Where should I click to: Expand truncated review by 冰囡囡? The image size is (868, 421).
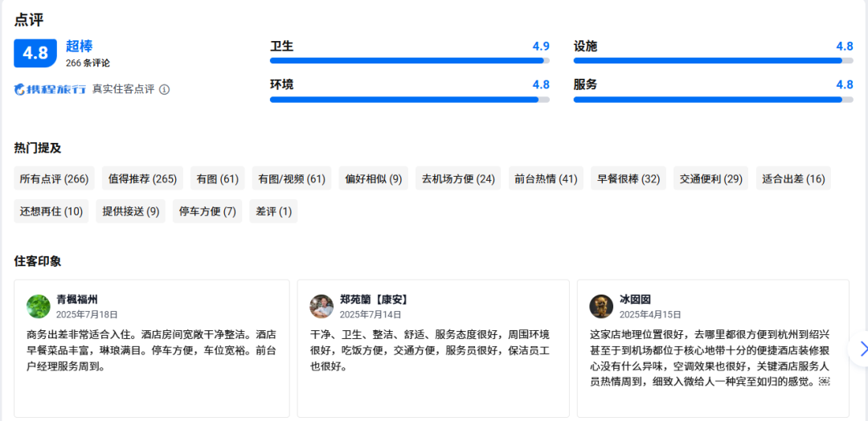click(824, 382)
